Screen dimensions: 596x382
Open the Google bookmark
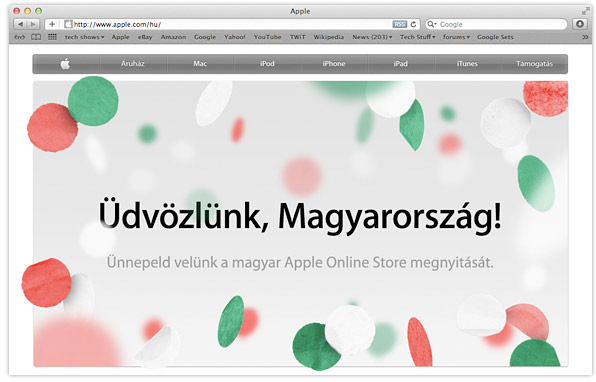click(205, 37)
